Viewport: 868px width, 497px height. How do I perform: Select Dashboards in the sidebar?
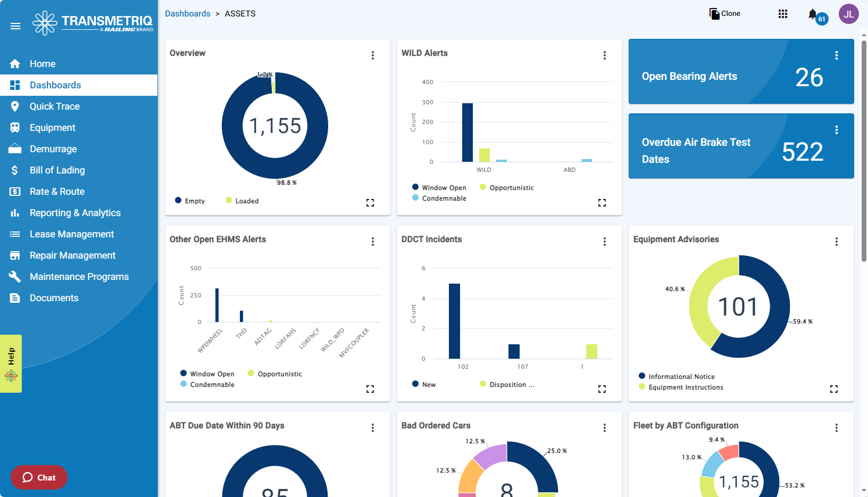point(79,85)
